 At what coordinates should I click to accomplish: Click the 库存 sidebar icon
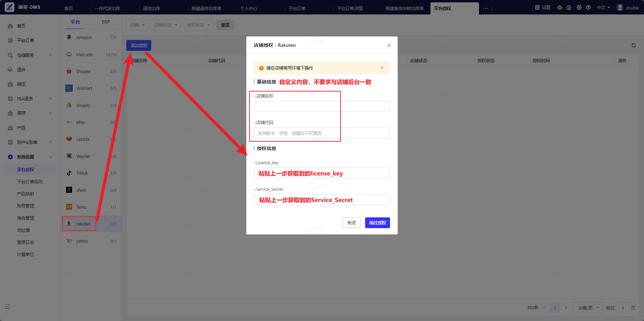pyautogui.click(x=10, y=113)
